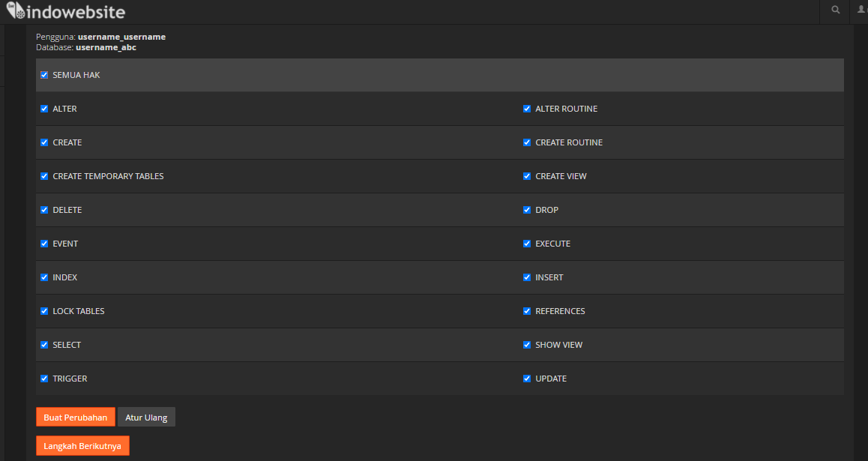The height and width of the screenshot is (461, 868).
Task: Uncheck the ALTER privilege
Action: coord(44,109)
